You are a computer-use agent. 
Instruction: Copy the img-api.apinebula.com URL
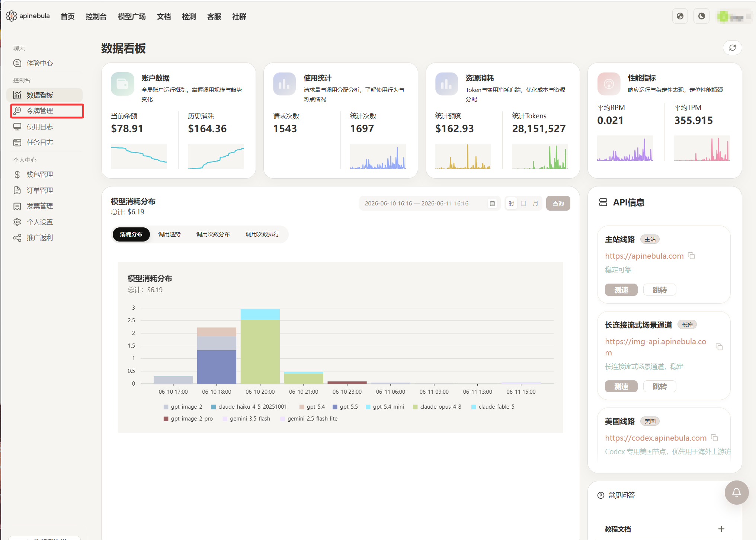[x=719, y=347]
